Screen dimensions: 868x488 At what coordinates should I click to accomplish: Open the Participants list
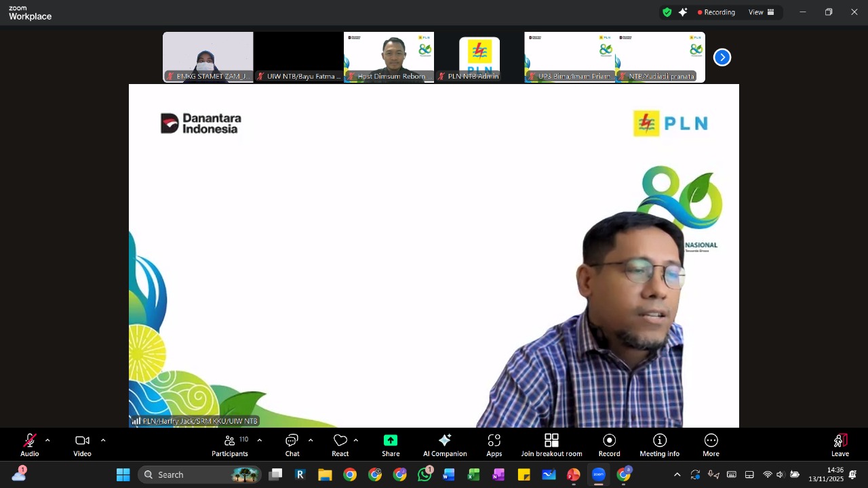tap(230, 445)
